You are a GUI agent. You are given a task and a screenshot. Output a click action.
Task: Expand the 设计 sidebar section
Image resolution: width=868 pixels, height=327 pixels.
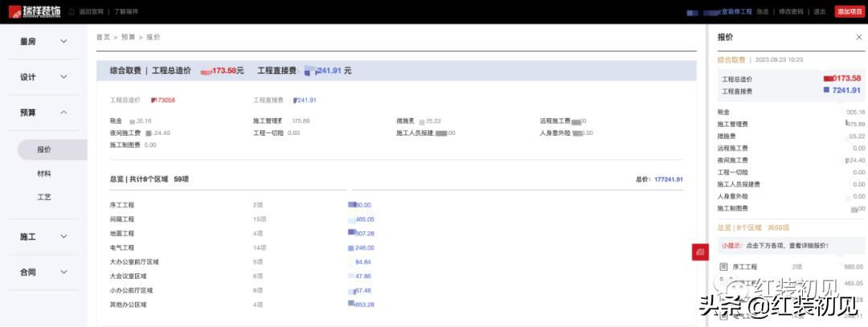tap(43, 77)
